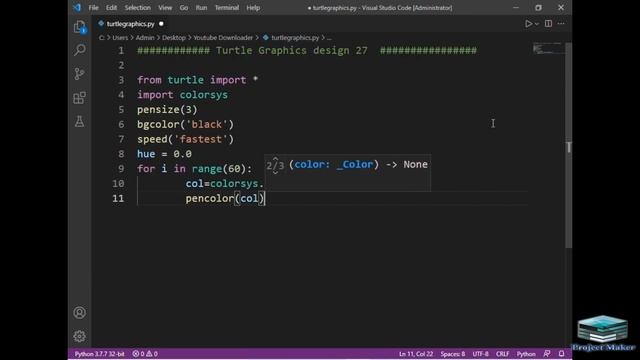The height and width of the screenshot is (360, 640).
Task: Click the minimap code overview
Action: pyautogui.click(x=548, y=49)
